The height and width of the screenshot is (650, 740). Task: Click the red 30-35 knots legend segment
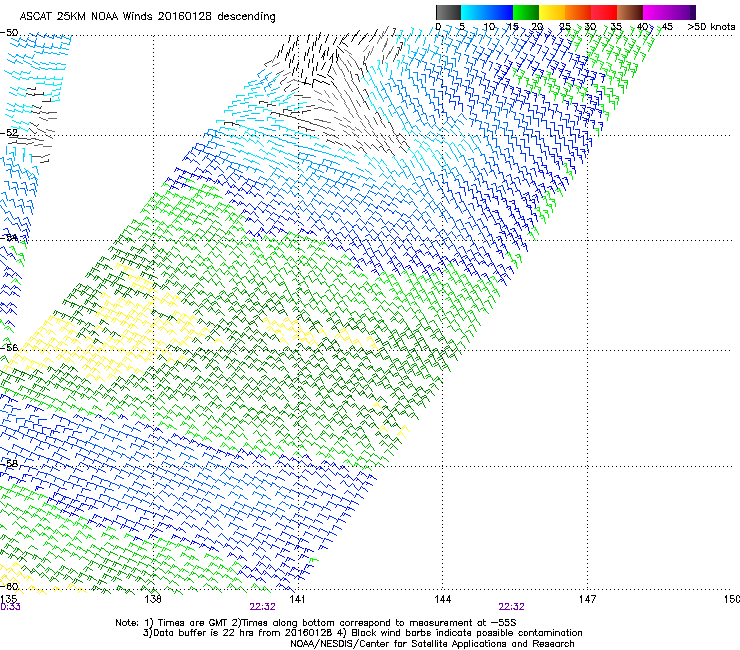pos(604,12)
